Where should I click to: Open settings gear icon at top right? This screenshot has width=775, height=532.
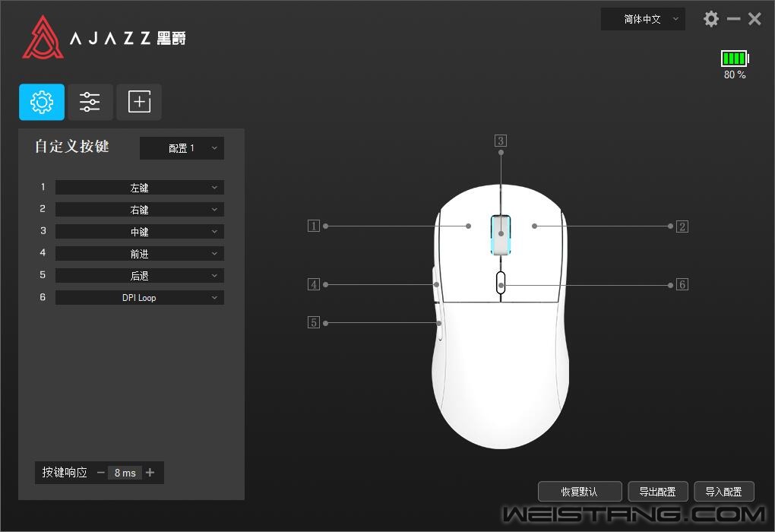[710, 19]
